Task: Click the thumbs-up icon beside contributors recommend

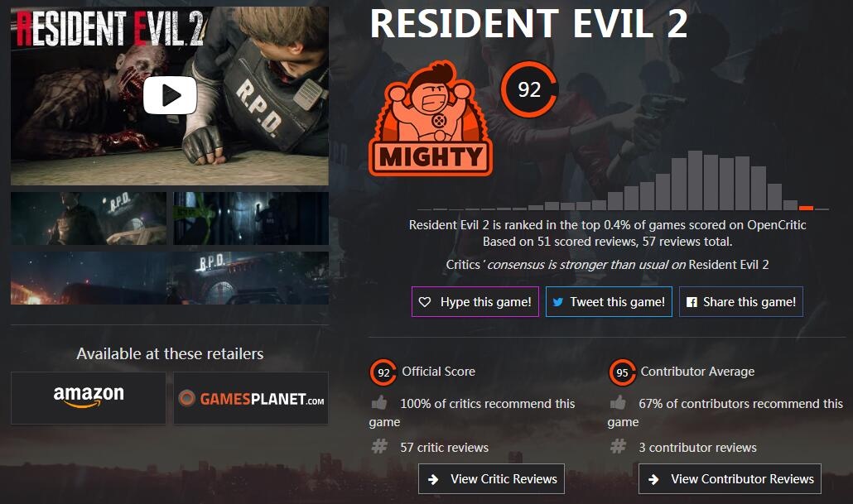Action: click(x=618, y=403)
